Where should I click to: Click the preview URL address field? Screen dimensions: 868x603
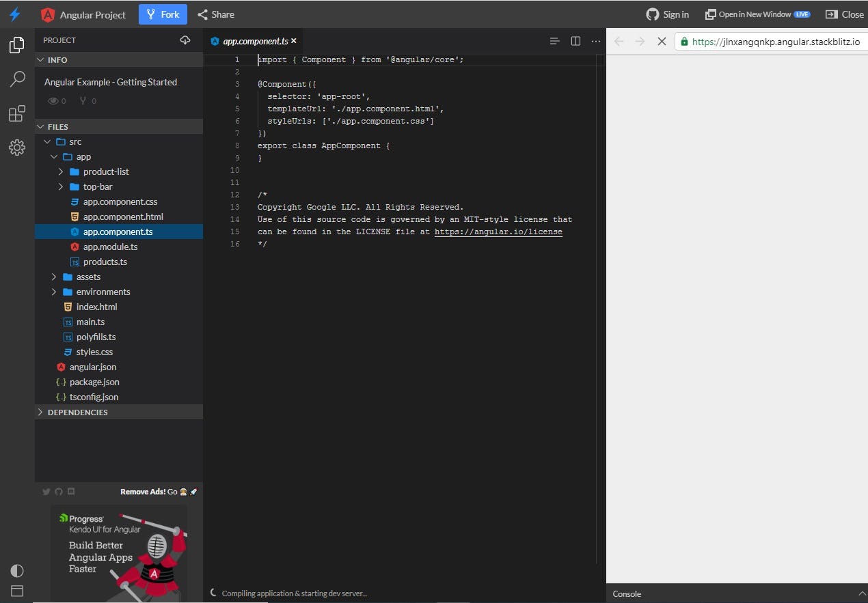765,41
